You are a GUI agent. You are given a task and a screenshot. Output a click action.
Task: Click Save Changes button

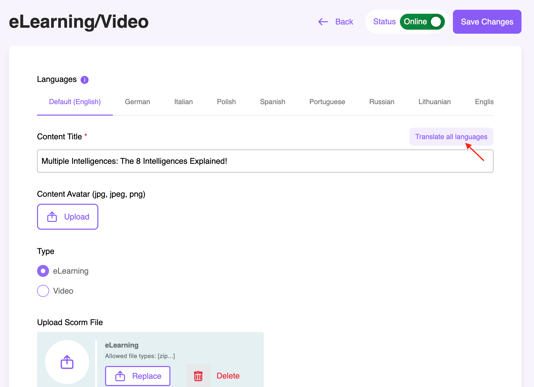[x=487, y=22]
